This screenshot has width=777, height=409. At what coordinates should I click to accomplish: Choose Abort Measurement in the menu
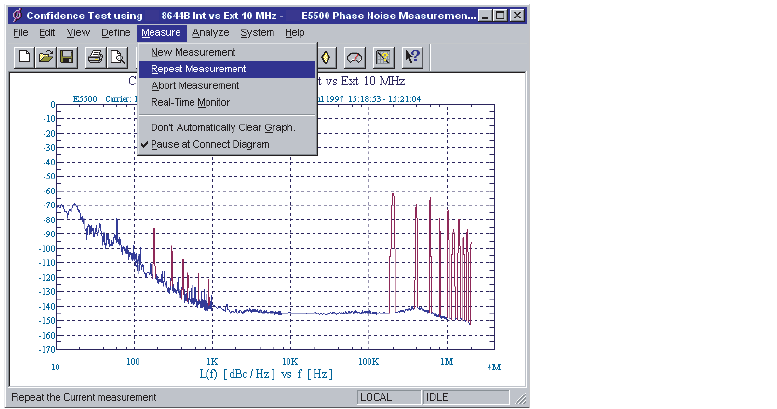pos(227,86)
